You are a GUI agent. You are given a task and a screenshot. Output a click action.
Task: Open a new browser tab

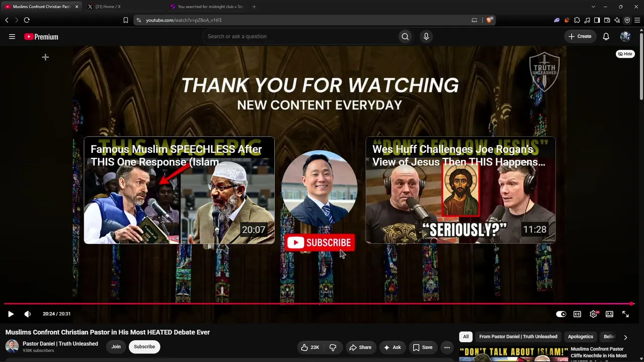coord(254,7)
